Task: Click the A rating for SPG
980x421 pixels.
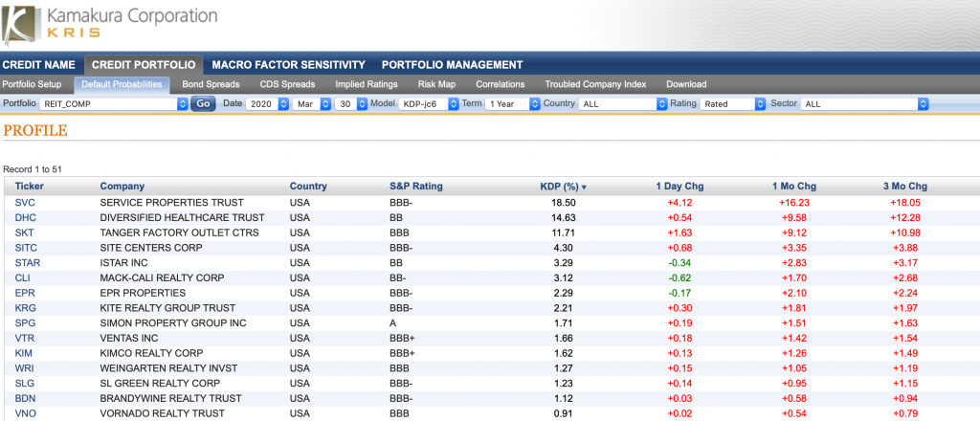Action: [392, 323]
